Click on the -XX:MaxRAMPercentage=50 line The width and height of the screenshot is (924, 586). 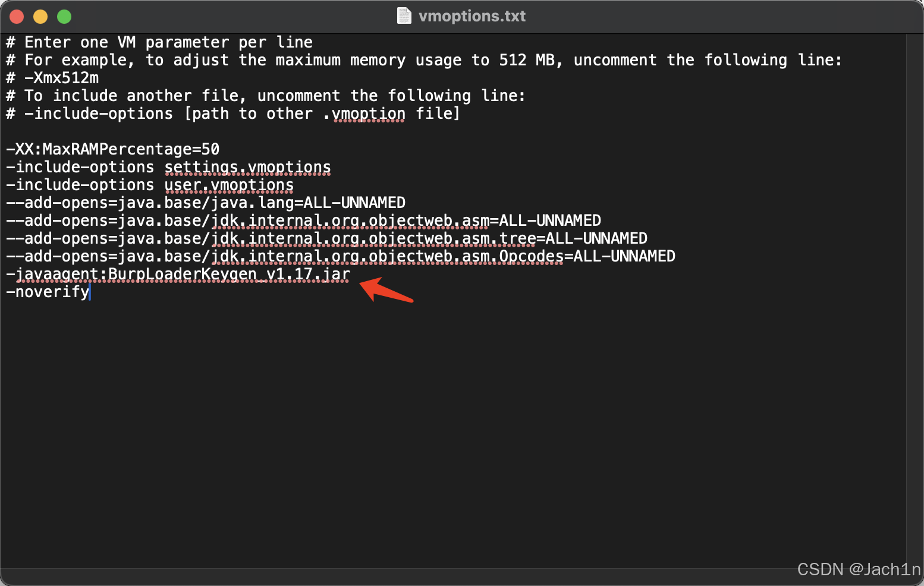click(113, 149)
